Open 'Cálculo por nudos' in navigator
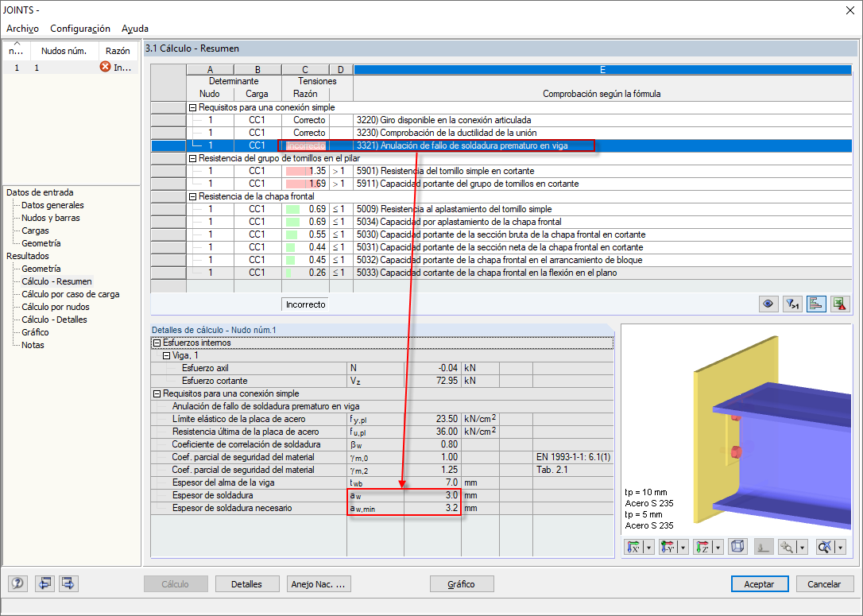863x616 pixels. coord(56,307)
